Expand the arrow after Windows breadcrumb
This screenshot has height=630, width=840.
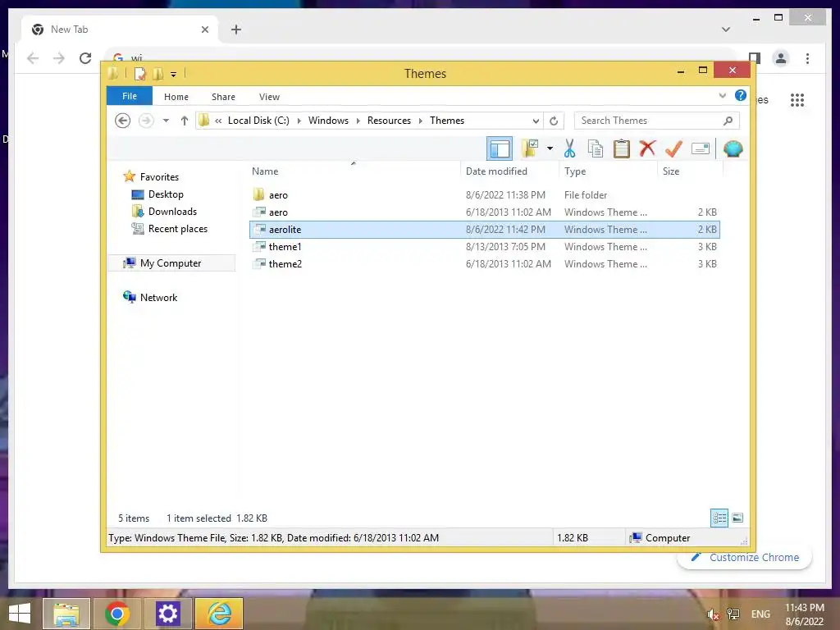[358, 121]
